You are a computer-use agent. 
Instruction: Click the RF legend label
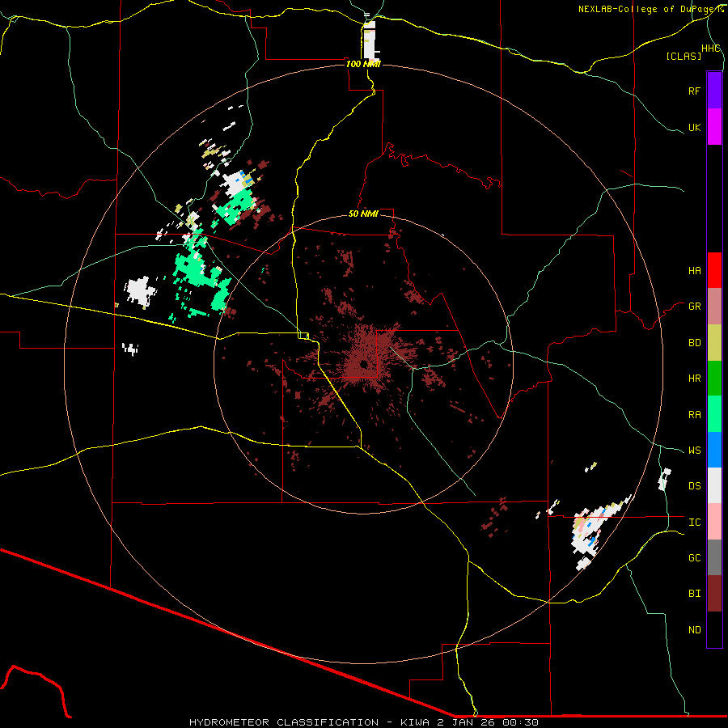pyautogui.click(x=694, y=91)
